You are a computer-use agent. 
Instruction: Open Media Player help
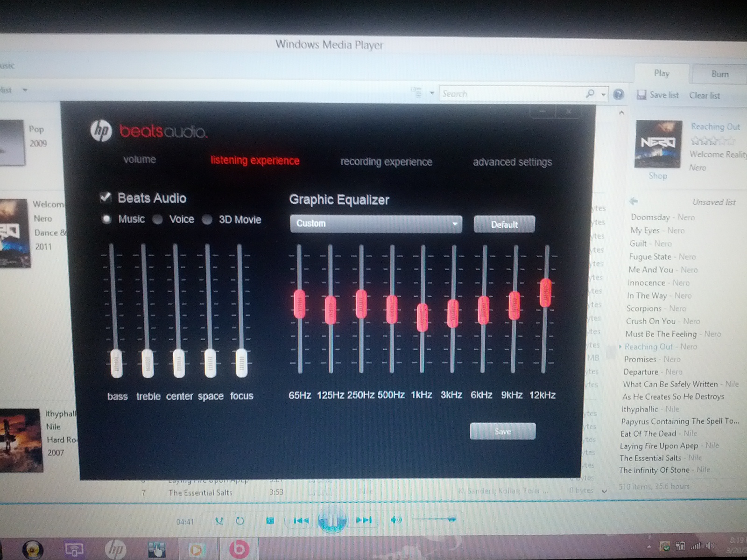tap(619, 95)
